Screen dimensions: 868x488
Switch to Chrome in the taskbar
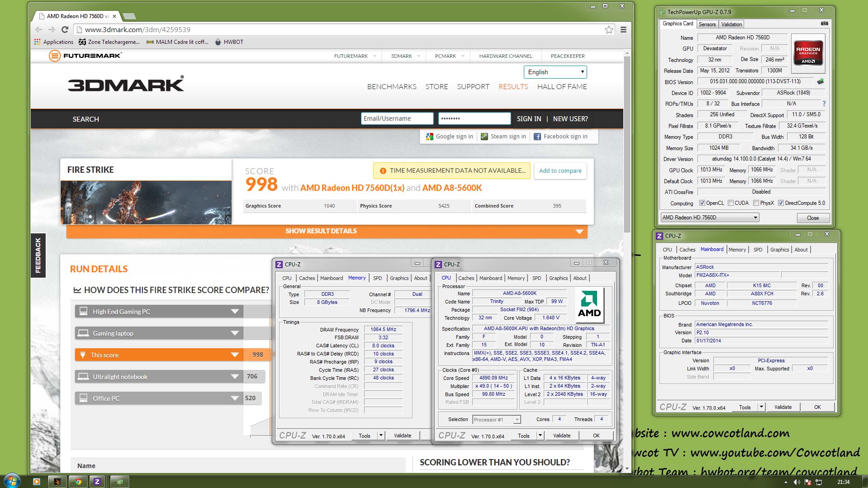tap(78, 482)
